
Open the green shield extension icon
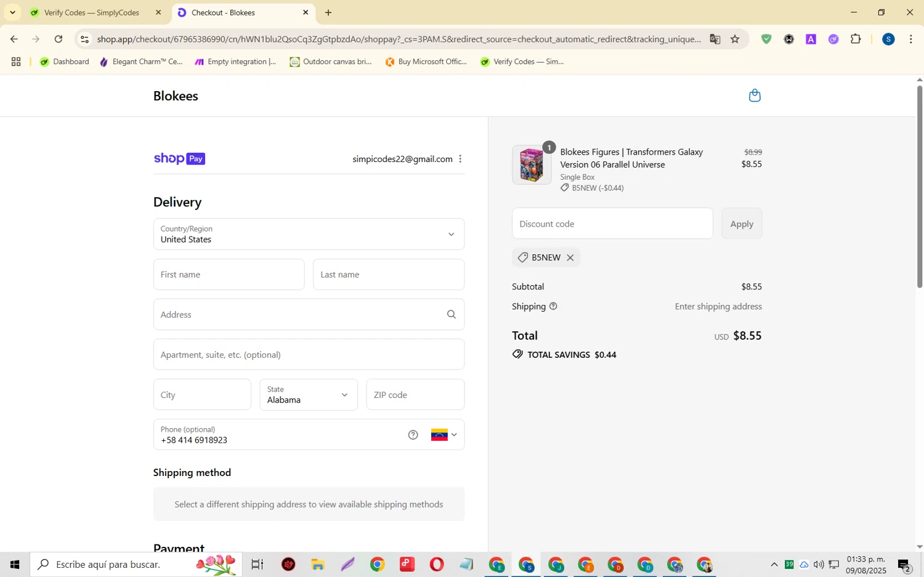(766, 39)
